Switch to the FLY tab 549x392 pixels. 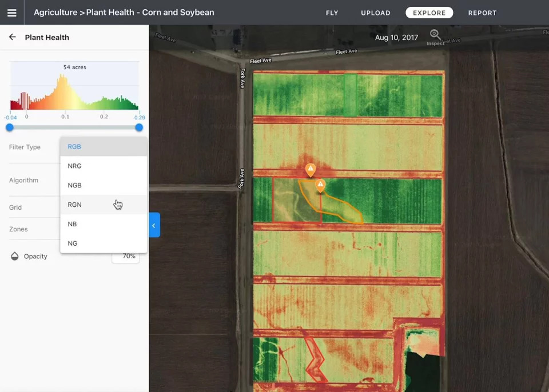point(332,13)
